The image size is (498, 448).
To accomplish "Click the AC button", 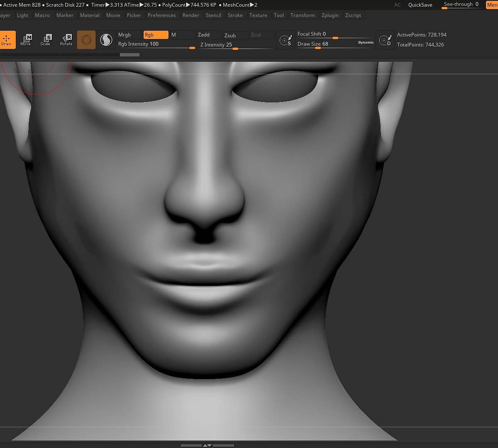I will (398, 5).
